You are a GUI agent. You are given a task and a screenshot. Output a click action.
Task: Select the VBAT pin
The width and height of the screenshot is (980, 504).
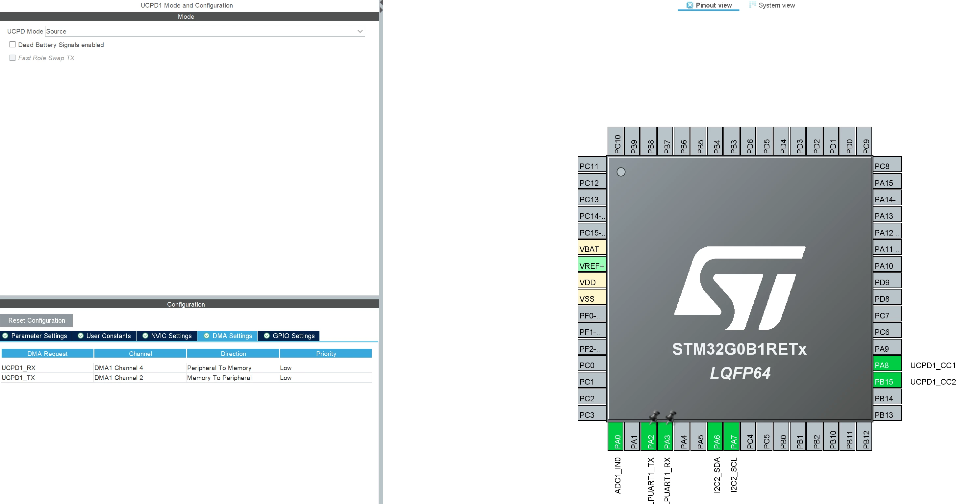click(592, 248)
